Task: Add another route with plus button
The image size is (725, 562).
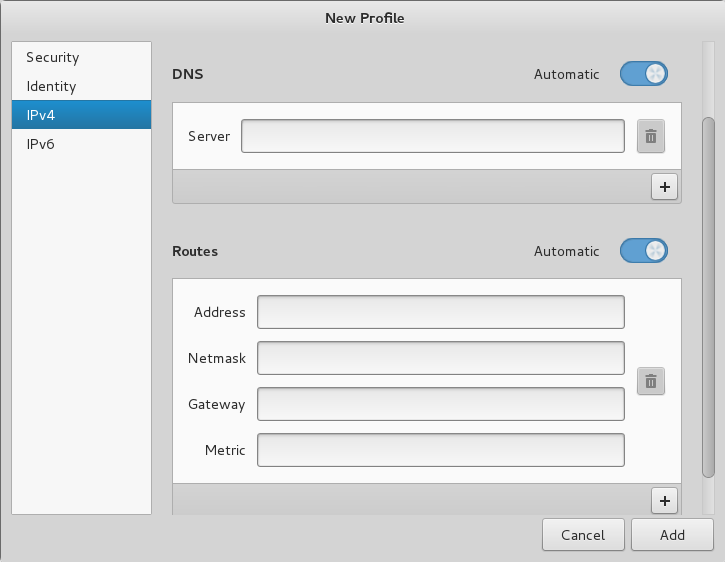Action: [664, 500]
